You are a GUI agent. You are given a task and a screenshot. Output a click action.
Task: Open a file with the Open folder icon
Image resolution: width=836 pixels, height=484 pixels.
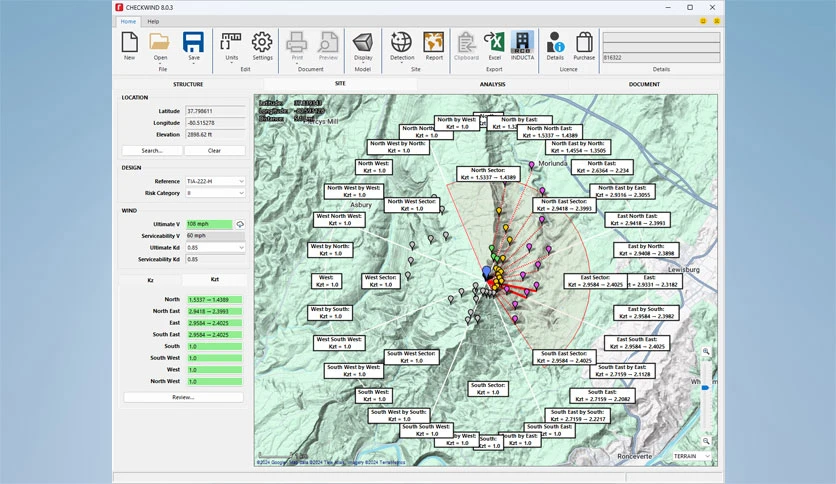coord(159,42)
